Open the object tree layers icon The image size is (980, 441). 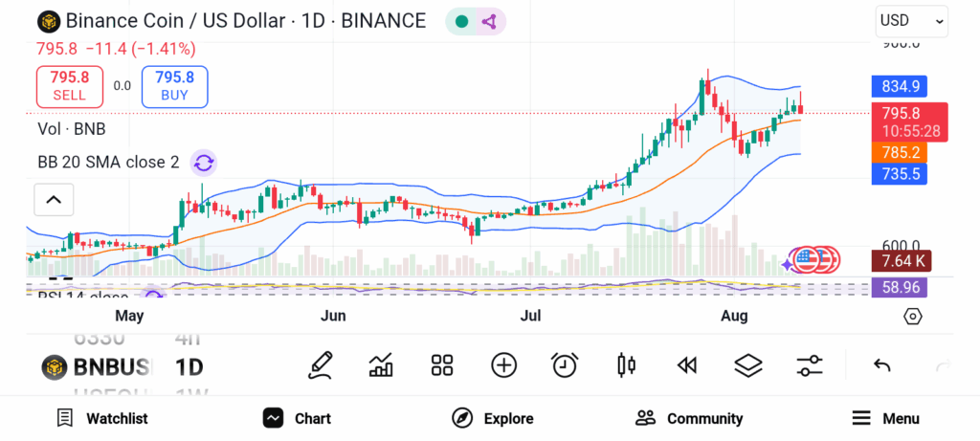(747, 364)
